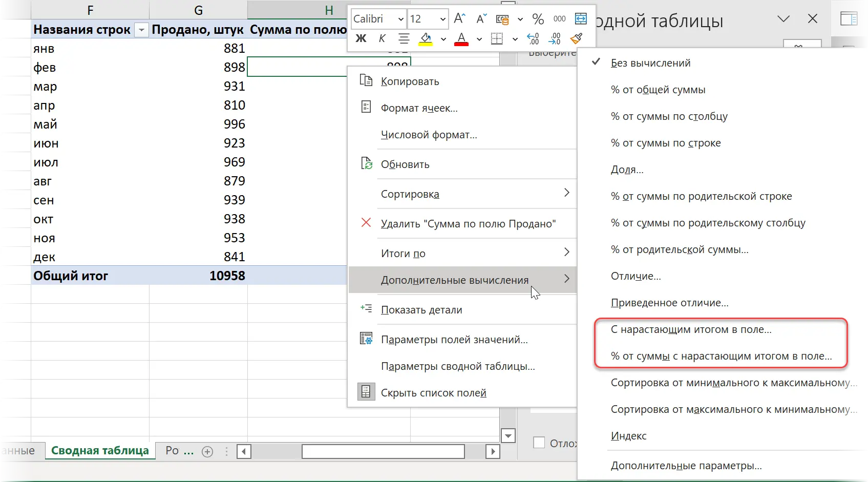Screen dimensions: 868x482
Task: Apply red font color
Action: pos(461,39)
